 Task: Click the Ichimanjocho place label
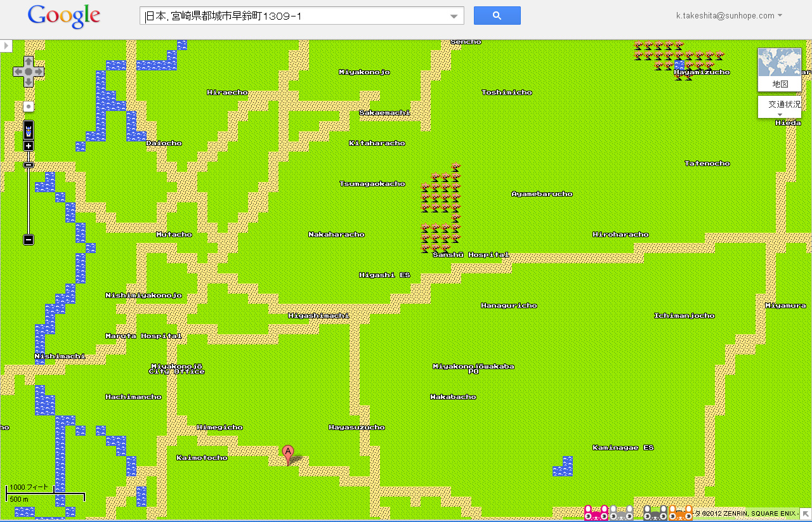click(x=684, y=316)
